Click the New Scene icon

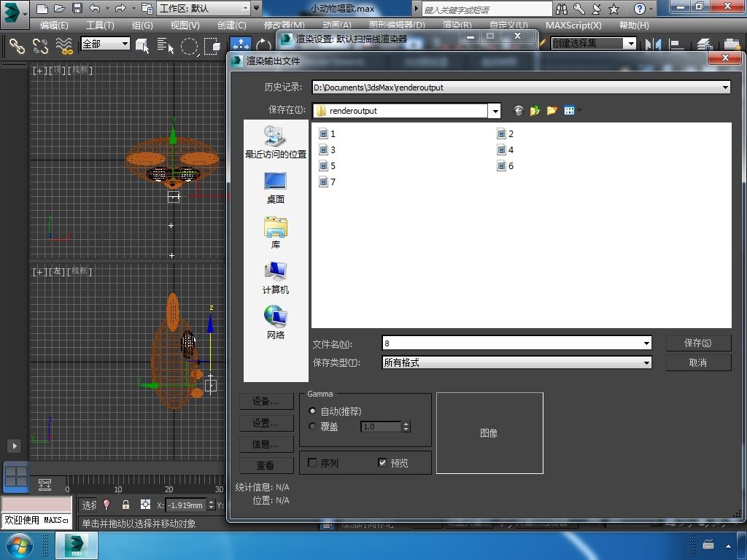(x=42, y=8)
